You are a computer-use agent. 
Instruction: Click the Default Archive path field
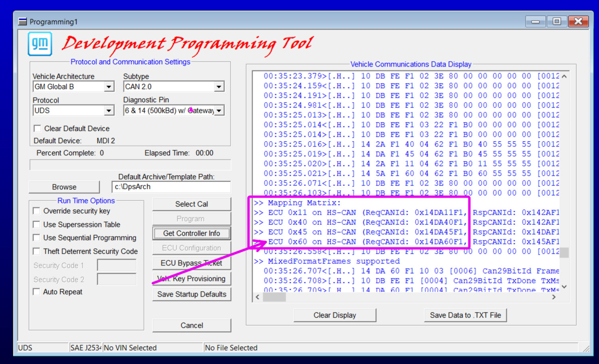click(x=171, y=187)
